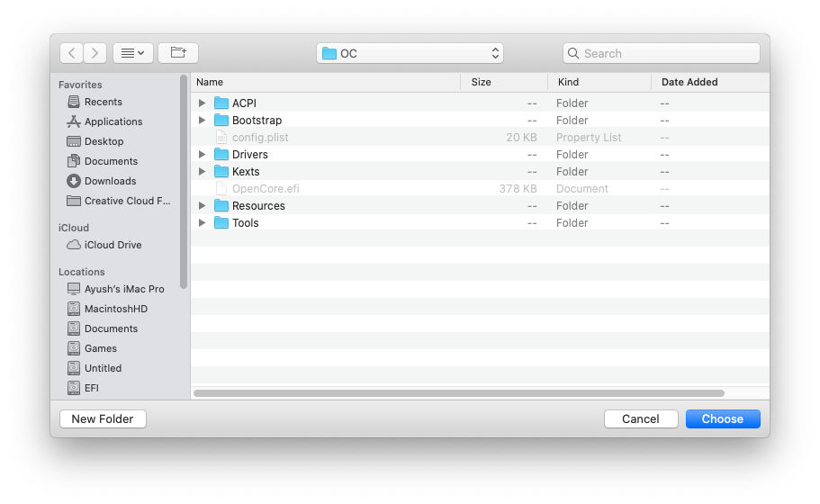Select Creative Cloud Files in the sidebar
Viewport: 820px width, 504px height.
[119, 202]
